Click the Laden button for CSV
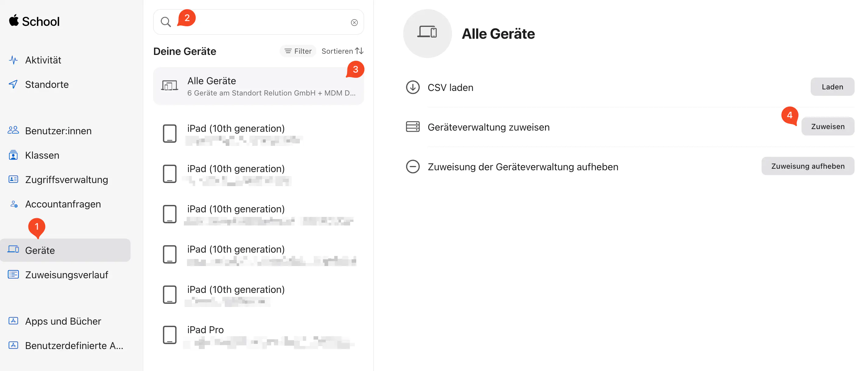 click(x=832, y=87)
